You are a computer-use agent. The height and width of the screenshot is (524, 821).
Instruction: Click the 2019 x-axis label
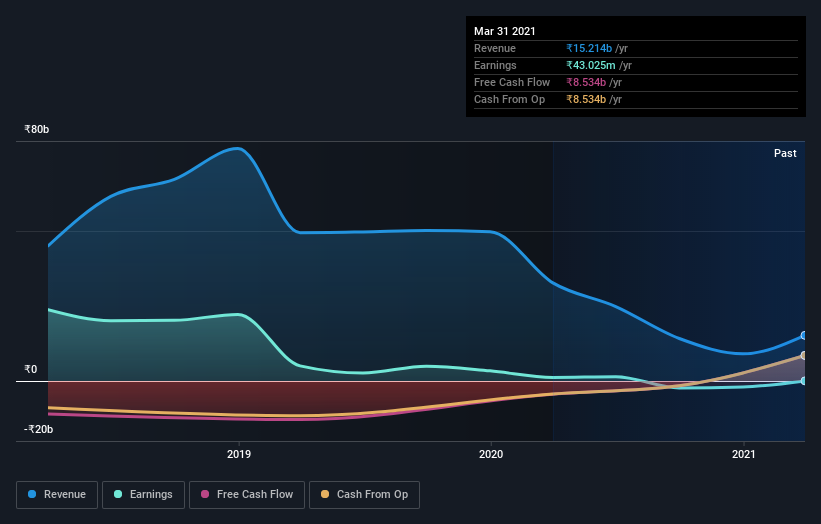239,454
